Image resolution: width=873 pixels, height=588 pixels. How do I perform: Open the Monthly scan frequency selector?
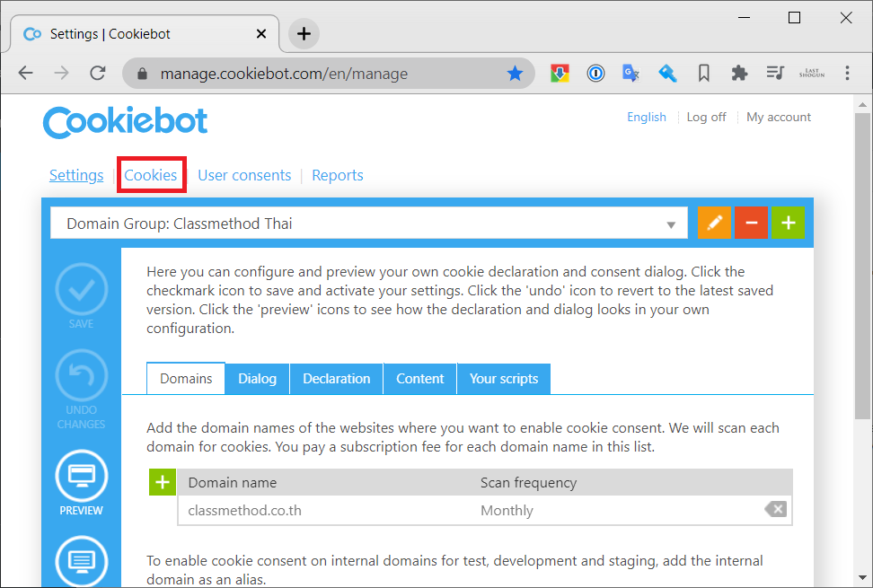(507, 509)
